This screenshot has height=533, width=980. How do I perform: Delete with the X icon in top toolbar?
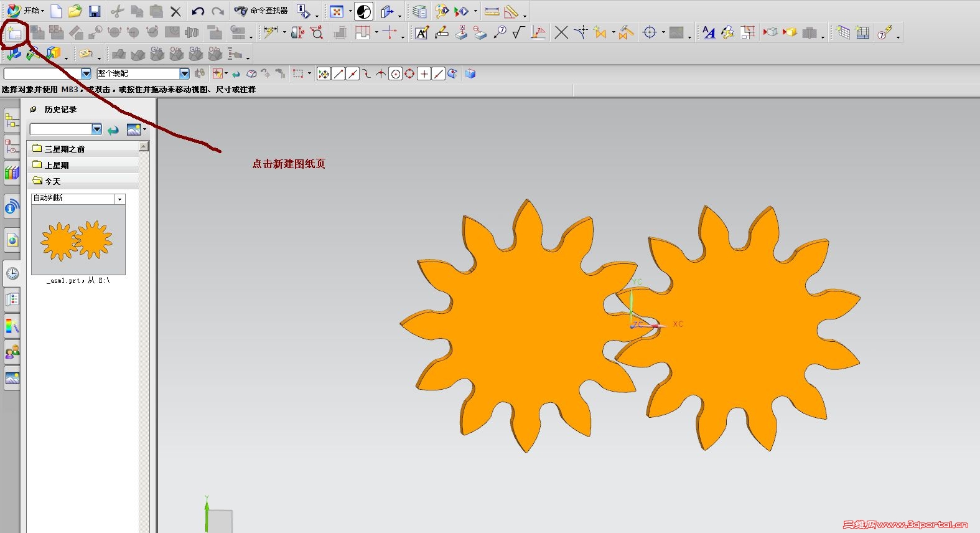[175, 11]
